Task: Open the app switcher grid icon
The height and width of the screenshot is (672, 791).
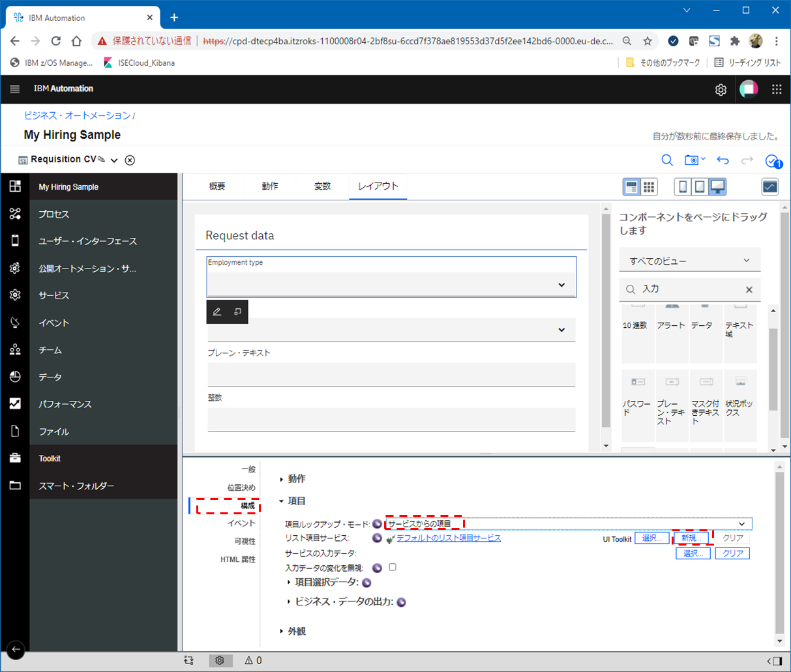Action: [x=777, y=89]
